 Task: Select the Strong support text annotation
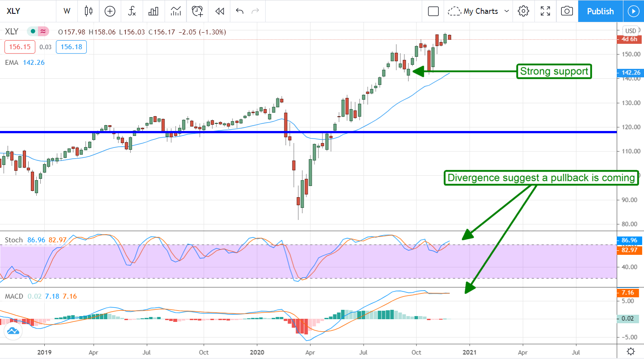(x=554, y=71)
